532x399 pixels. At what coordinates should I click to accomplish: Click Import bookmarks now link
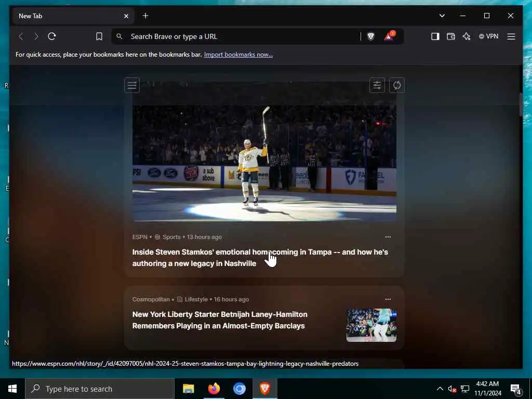point(238,55)
